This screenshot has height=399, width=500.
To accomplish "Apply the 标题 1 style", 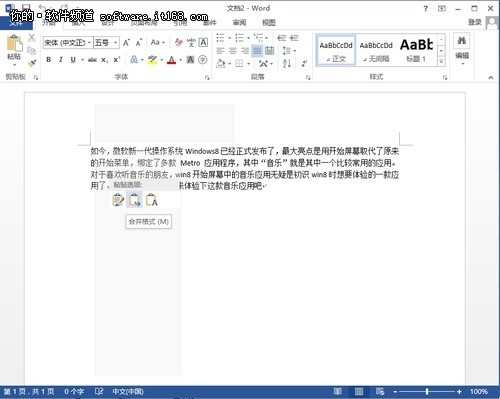I will tap(416, 51).
